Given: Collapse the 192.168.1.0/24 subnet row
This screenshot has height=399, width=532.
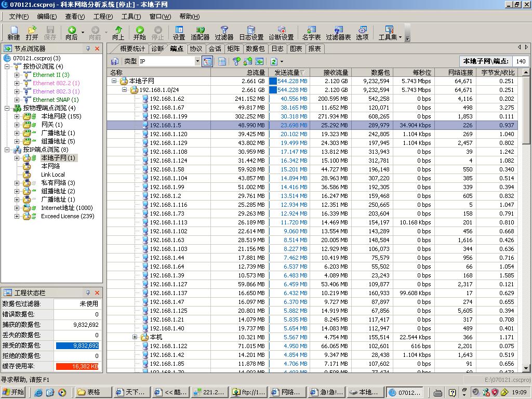Looking at the screenshot, I should (x=125, y=90).
